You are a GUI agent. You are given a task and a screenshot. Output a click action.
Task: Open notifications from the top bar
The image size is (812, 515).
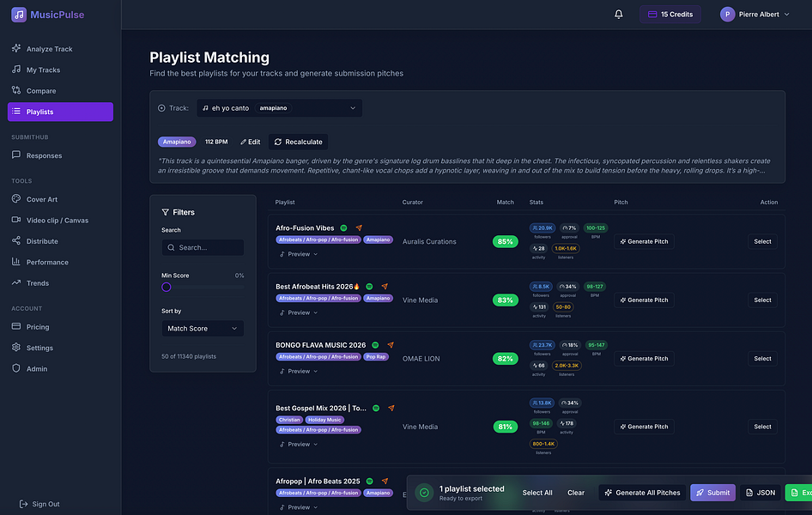point(618,14)
